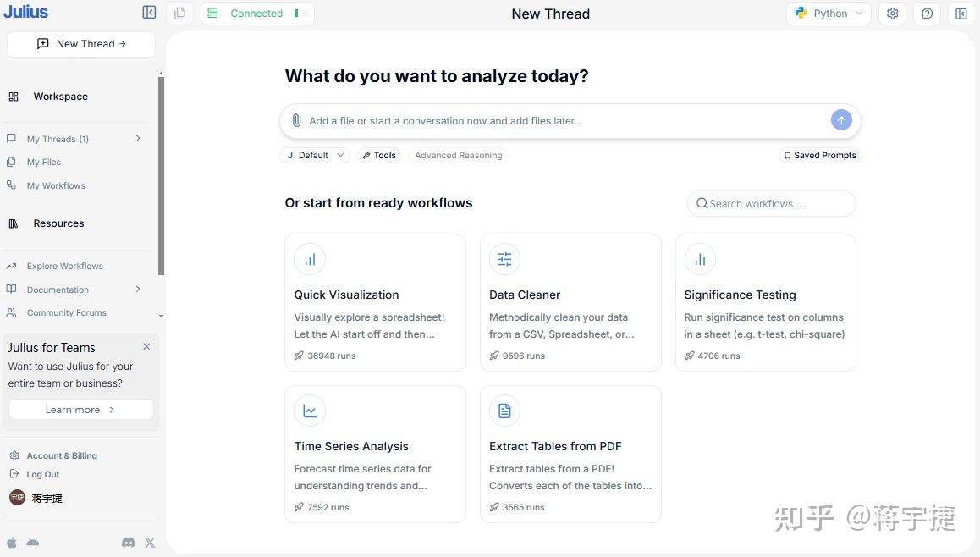980x557 pixels.
Task: Click the Android app download icon
Action: click(x=32, y=543)
